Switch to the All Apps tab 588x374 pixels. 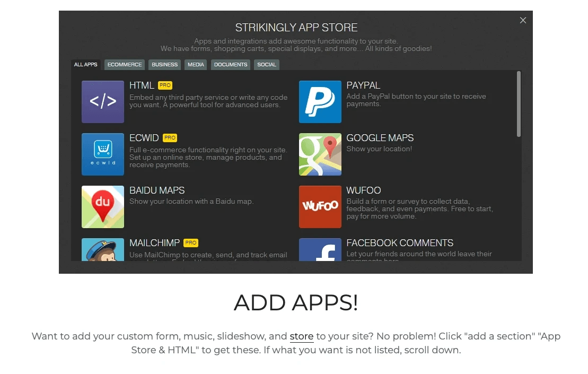point(85,65)
